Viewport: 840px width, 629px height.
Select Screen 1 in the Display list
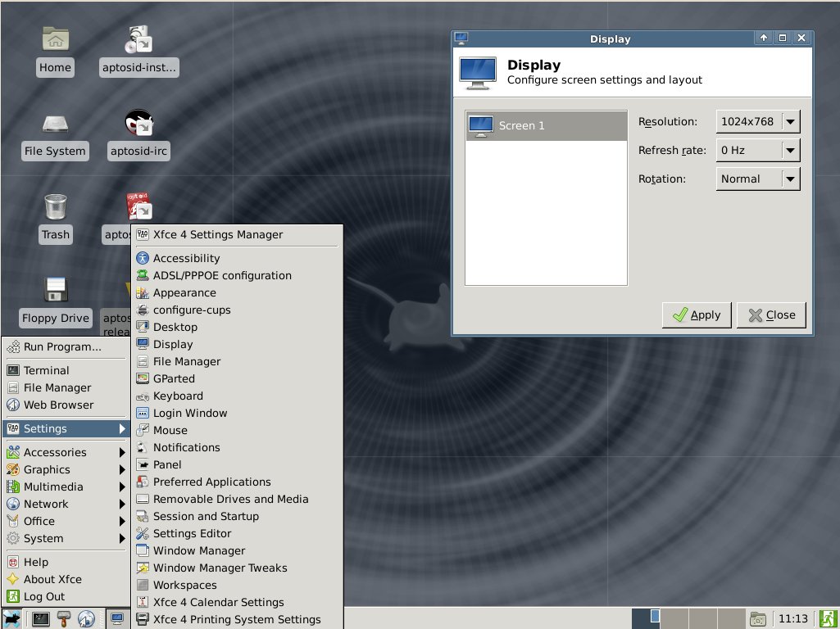click(546, 126)
